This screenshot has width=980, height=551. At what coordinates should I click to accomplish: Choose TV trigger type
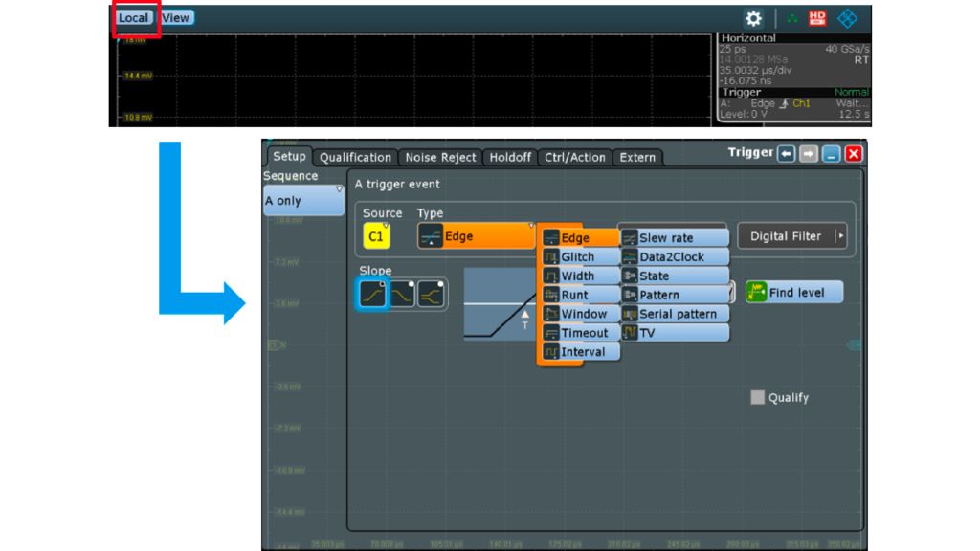(x=675, y=332)
